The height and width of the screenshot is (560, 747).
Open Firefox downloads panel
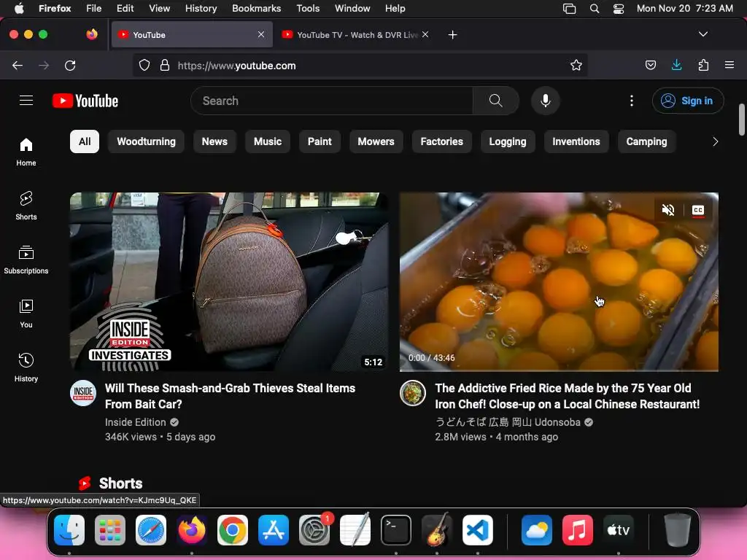pyautogui.click(x=676, y=65)
